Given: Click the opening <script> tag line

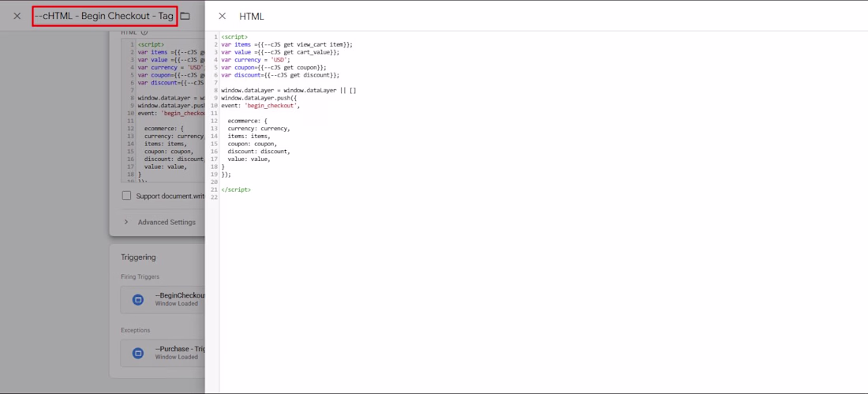Looking at the screenshot, I should point(234,37).
